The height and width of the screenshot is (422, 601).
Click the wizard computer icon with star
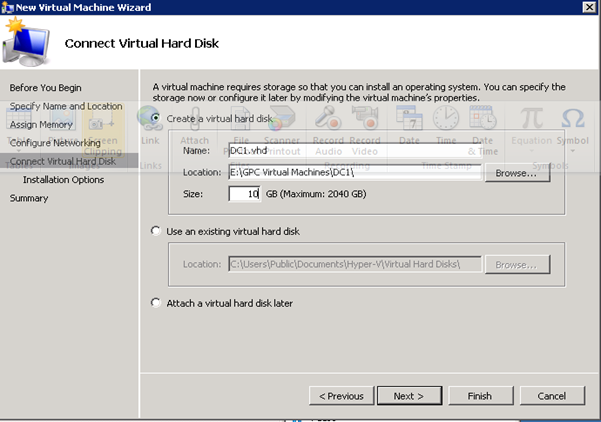click(x=26, y=42)
